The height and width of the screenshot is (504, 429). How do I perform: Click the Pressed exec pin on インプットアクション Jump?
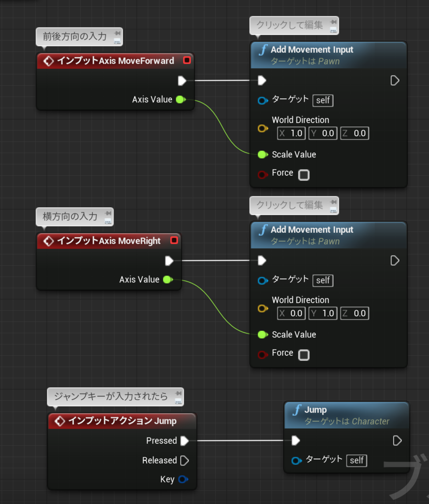pyautogui.click(x=184, y=441)
